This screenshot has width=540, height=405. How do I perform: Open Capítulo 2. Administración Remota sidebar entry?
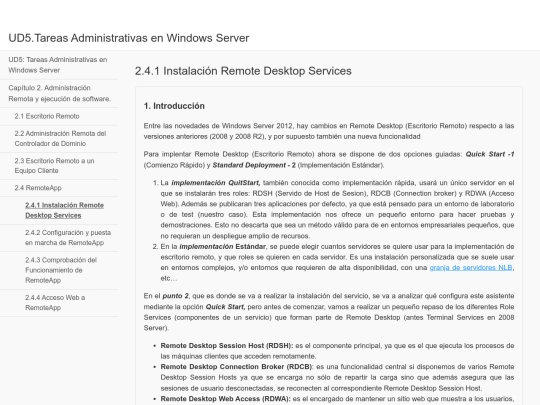coord(60,93)
